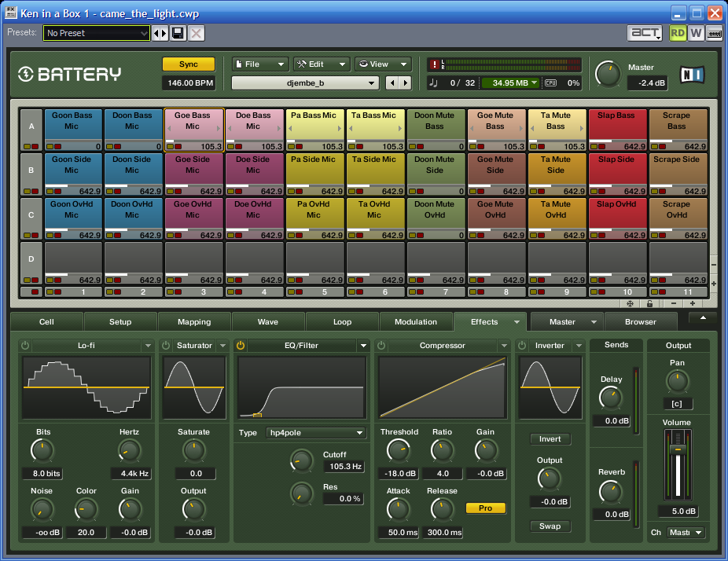
Task: Toggle the cell matrix lock icon
Action: pyautogui.click(x=649, y=303)
